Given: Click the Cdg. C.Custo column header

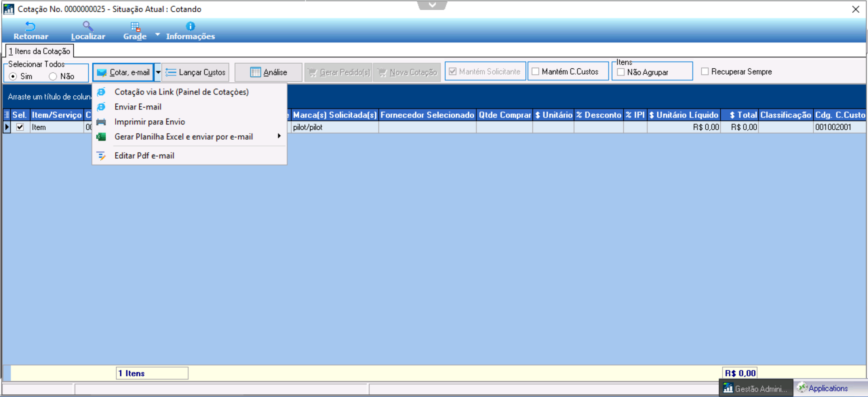Looking at the screenshot, I should (840, 115).
